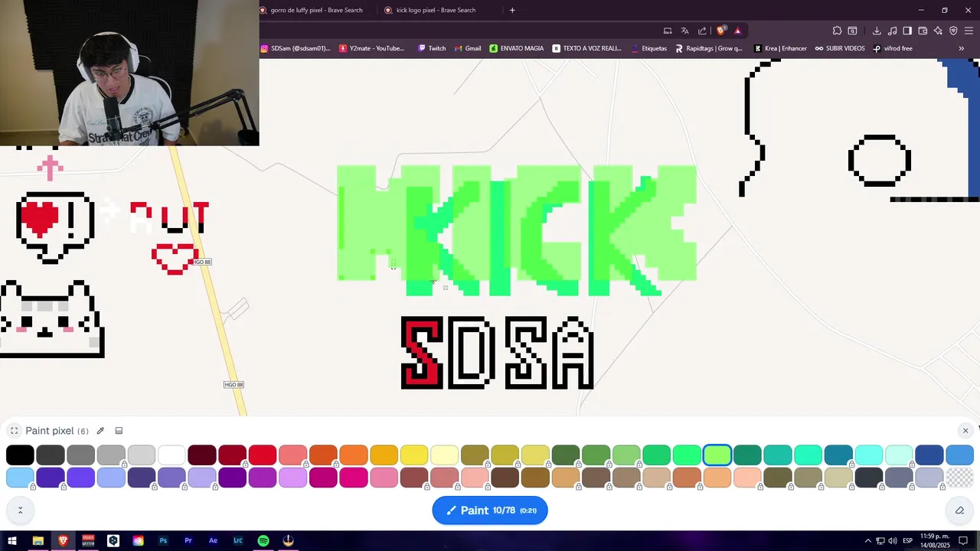Open Photoshop from the taskbar
Screen dimensions: 980x551
(x=163, y=541)
